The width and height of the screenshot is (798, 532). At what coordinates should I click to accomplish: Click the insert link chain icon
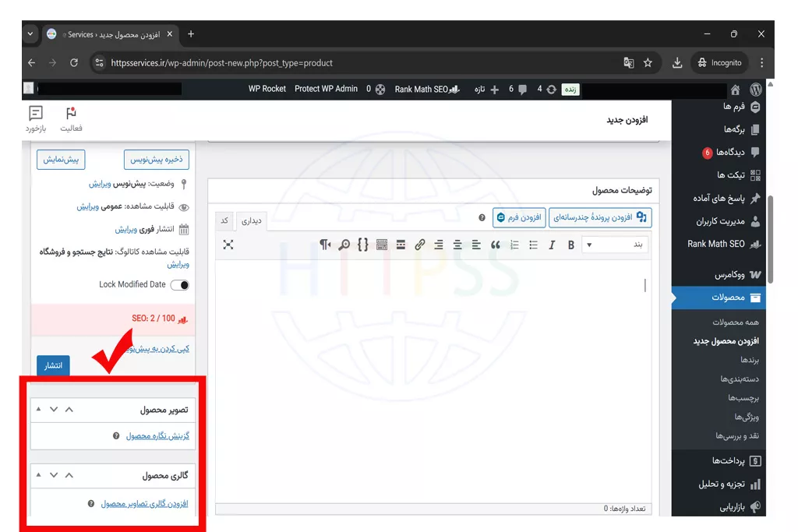420,245
